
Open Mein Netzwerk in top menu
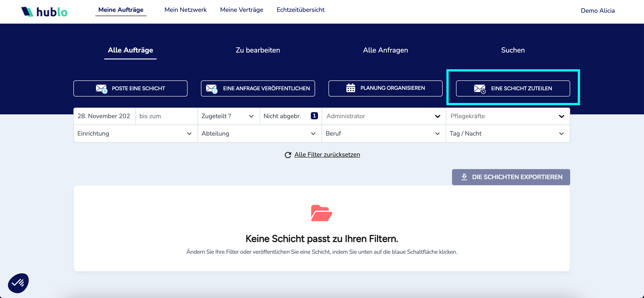[185, 10]
